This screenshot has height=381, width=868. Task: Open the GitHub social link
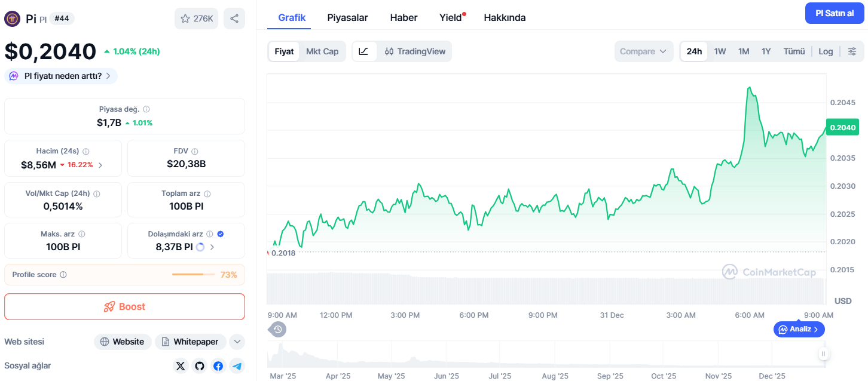click(200, 365)
